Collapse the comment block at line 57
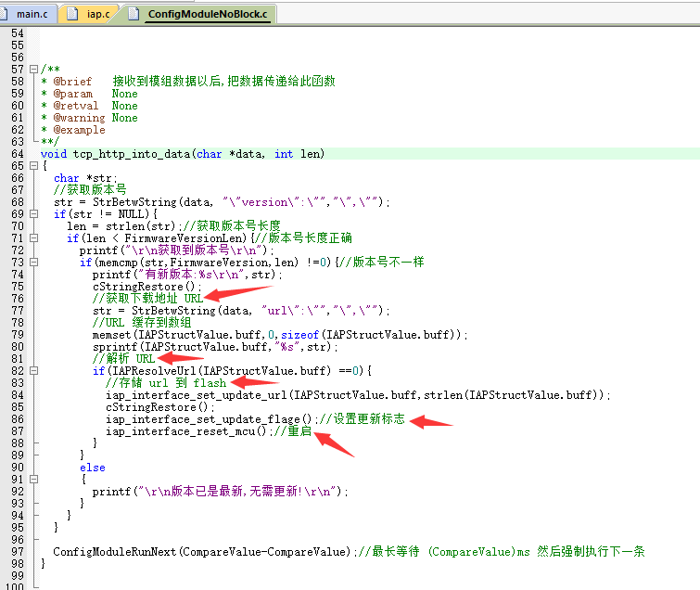Screen dimensions: 700x590 tap(33, 70)
